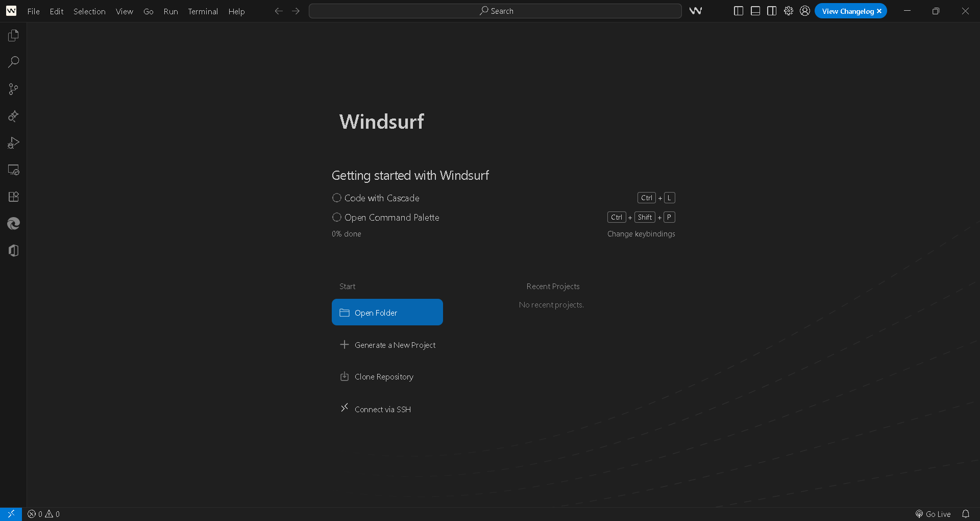
Task: Toggle the primary side bar layout
Action: [x=738, y=11]
